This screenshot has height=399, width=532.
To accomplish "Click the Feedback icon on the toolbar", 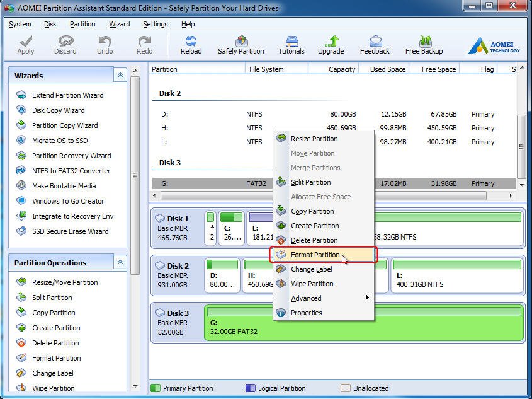I will [375, 42].
